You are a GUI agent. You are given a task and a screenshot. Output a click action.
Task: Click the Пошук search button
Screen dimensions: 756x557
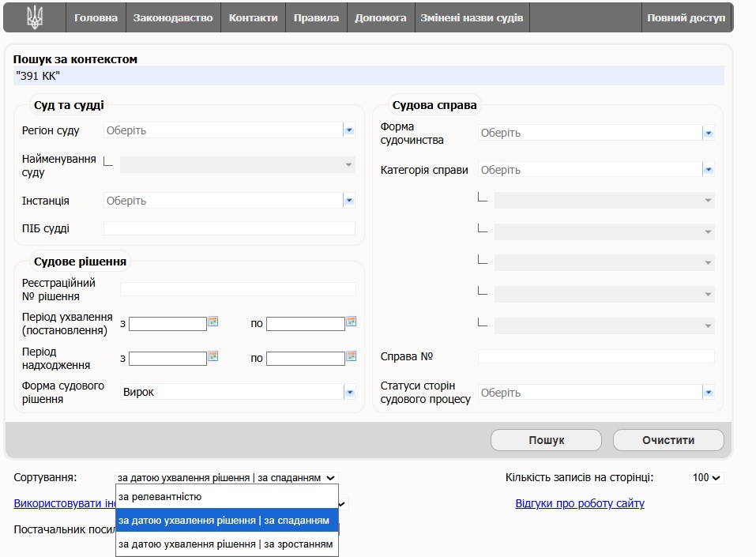click(x=547, y=440)
